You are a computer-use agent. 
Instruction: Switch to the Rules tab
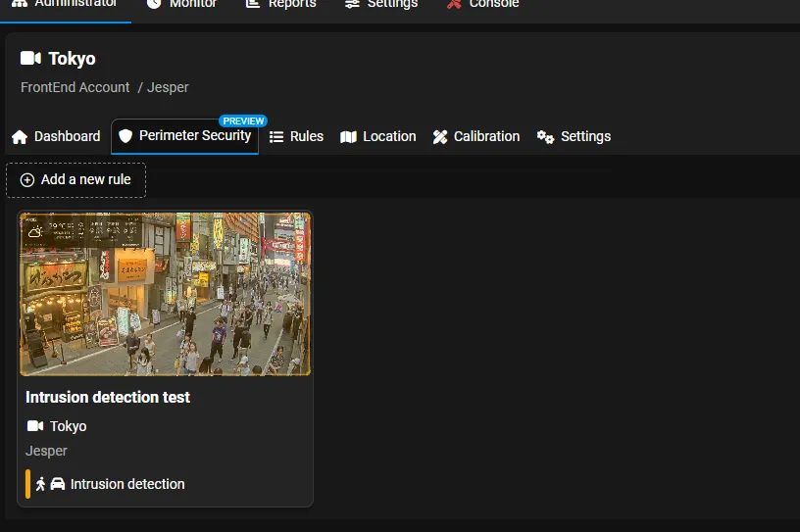coord(296,137)
